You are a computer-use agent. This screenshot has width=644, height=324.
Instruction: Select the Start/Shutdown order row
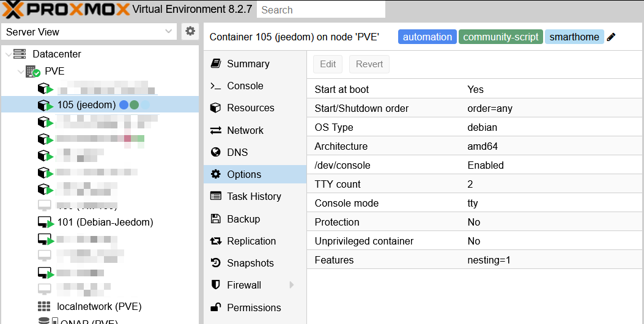tap(475, 108)
